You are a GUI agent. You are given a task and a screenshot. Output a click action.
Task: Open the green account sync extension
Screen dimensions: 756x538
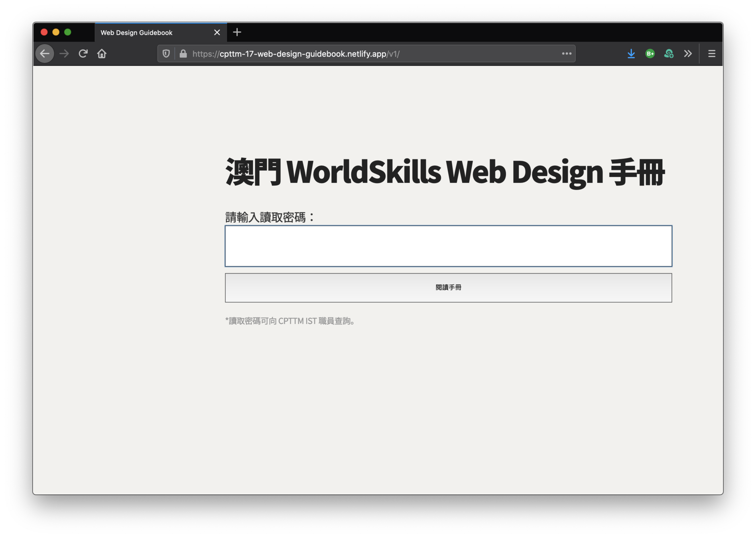669,53
